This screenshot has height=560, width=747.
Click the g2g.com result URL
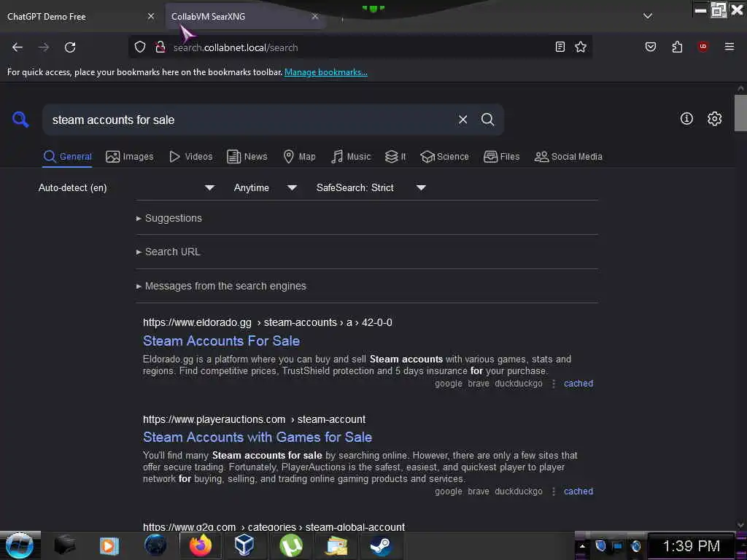pyautogui.click(x=274, y=526)
